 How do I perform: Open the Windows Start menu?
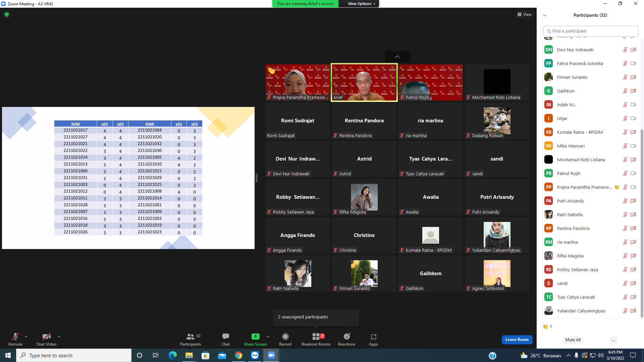(8, 355)
